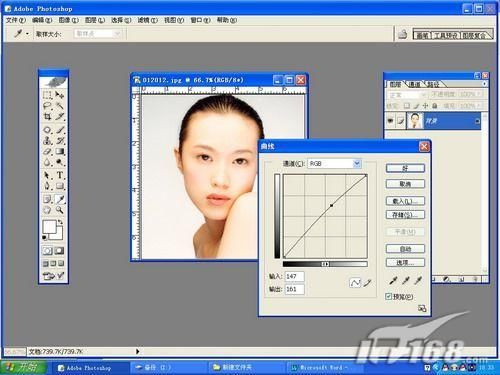Click the foreground color swatch

tap(49, 227)
